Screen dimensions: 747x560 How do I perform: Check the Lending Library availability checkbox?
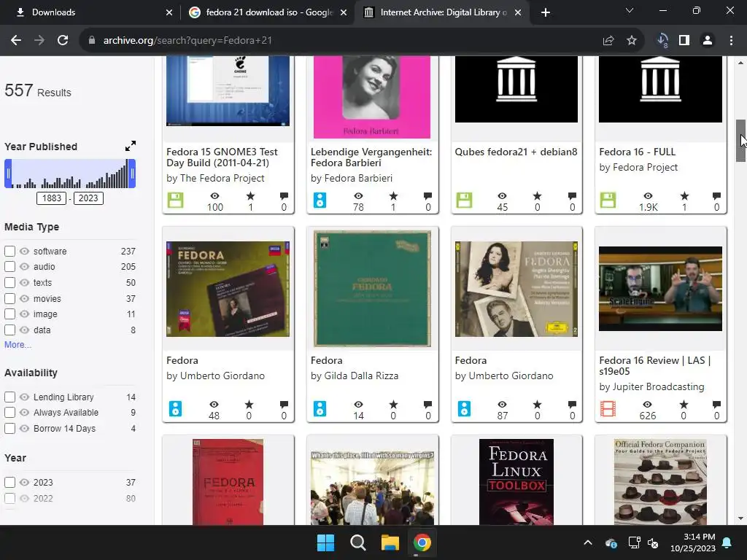click(x=9, y=397)
